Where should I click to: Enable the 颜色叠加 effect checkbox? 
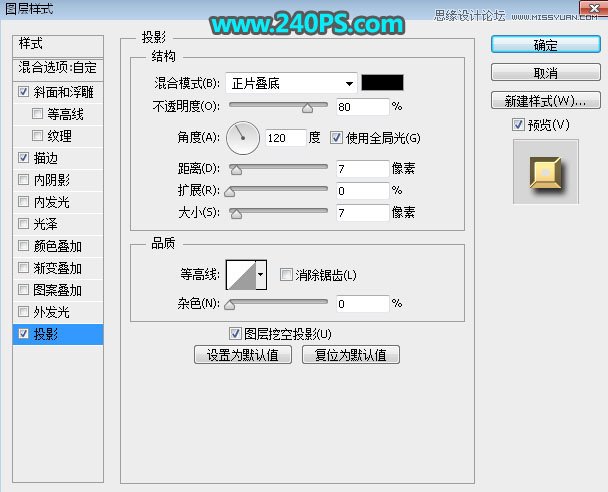click(23, 246)
